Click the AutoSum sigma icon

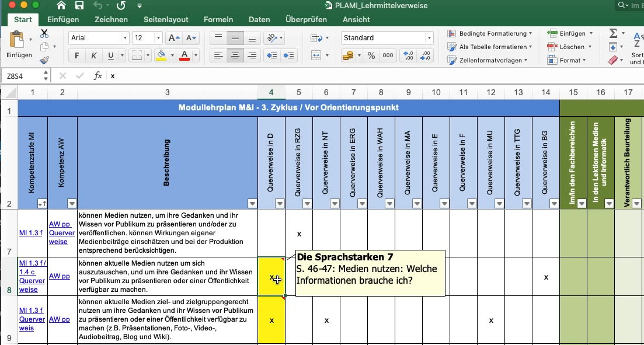point(613,33)
